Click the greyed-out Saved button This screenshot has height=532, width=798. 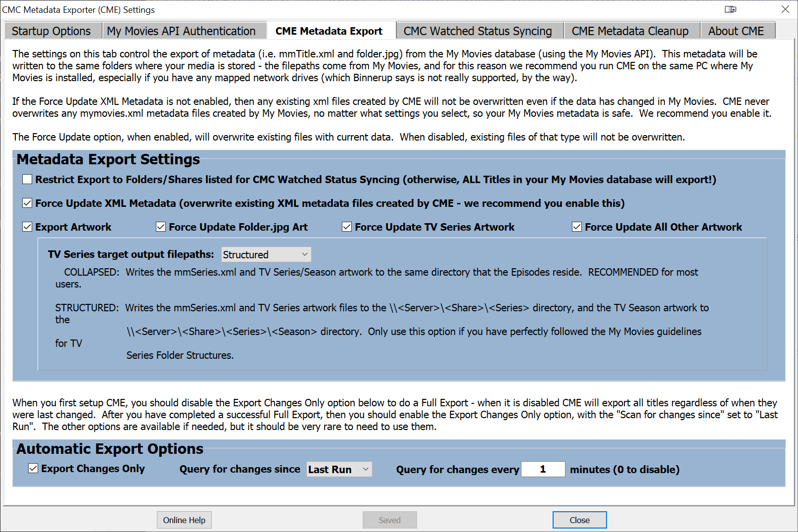[x=390, y=520]
